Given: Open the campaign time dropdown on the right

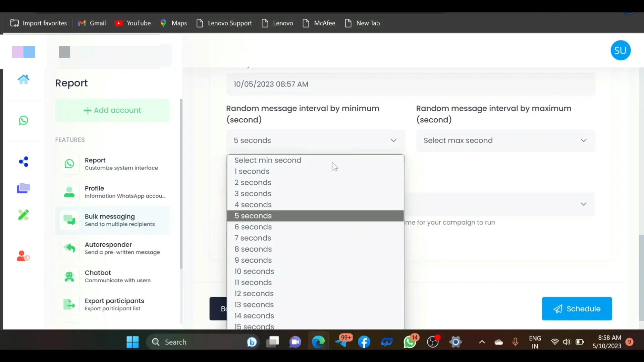Looking at the screenshot, I should pyautogui.click(x=584, y=203).
